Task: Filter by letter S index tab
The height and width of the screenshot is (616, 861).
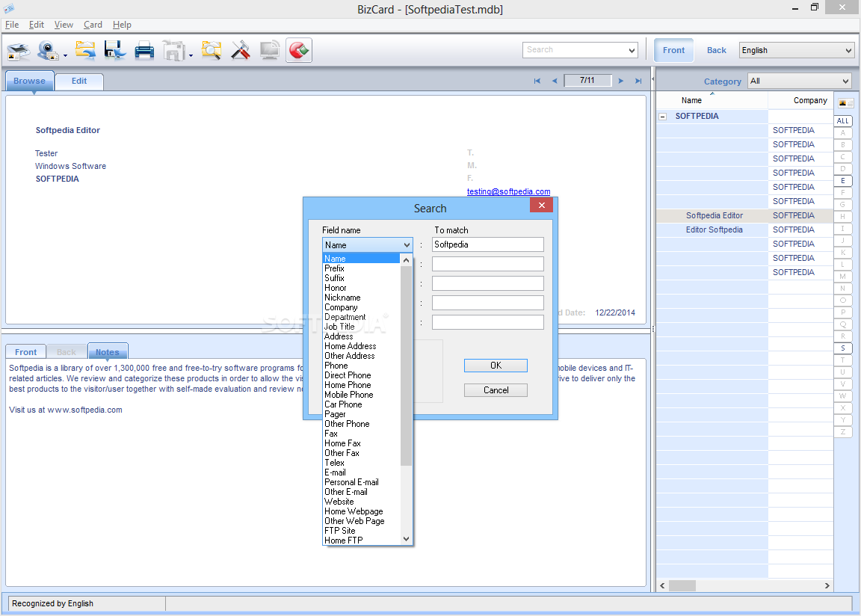Action: tap(843, 348)
